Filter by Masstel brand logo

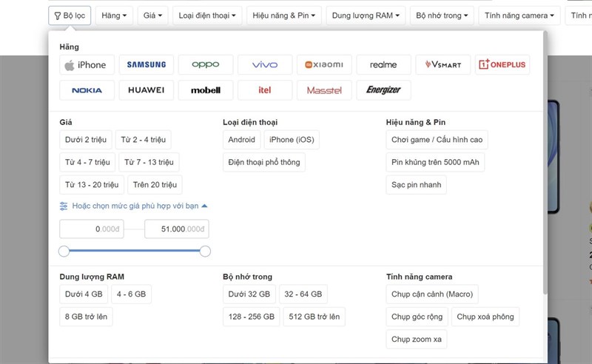click(x=324, y=90)
